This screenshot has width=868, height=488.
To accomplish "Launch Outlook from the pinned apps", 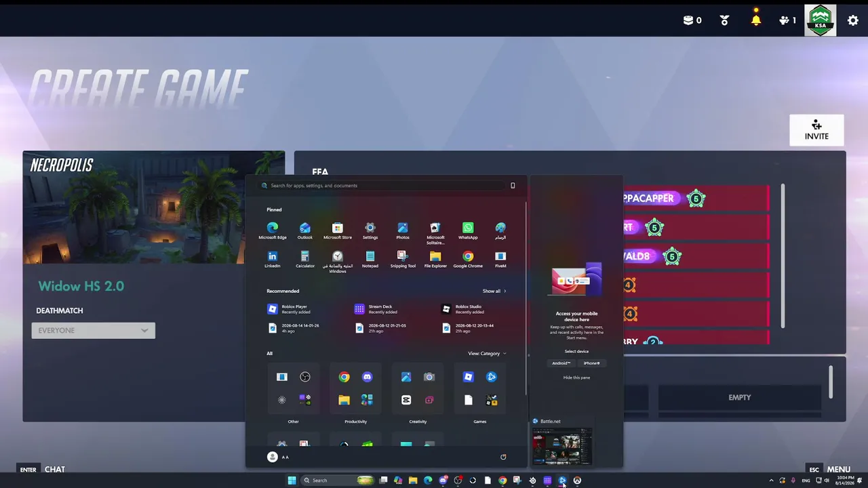I will (x=304, y=230).
